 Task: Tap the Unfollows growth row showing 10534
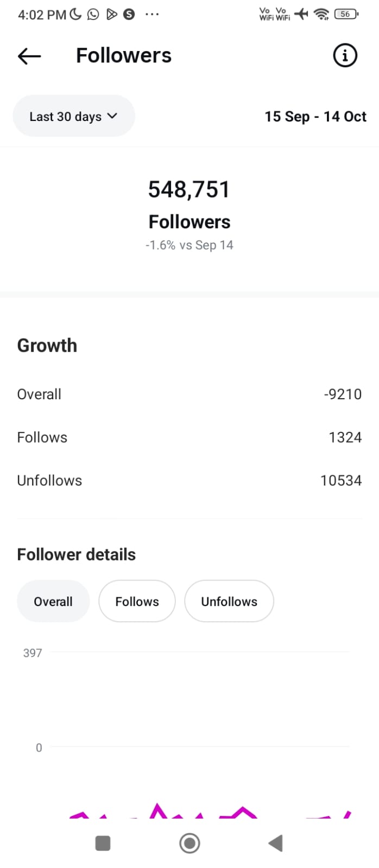pyautogui.click(x=189, y=481)
